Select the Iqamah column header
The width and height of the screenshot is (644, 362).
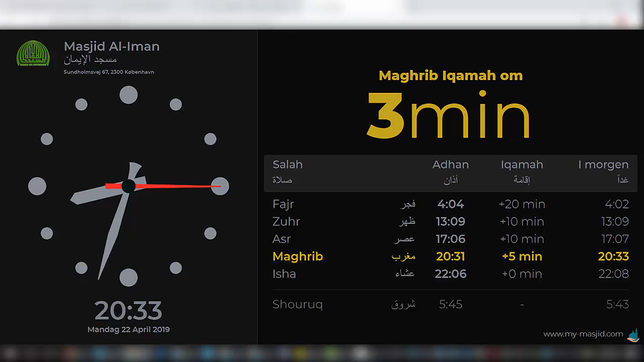point(521,165)
